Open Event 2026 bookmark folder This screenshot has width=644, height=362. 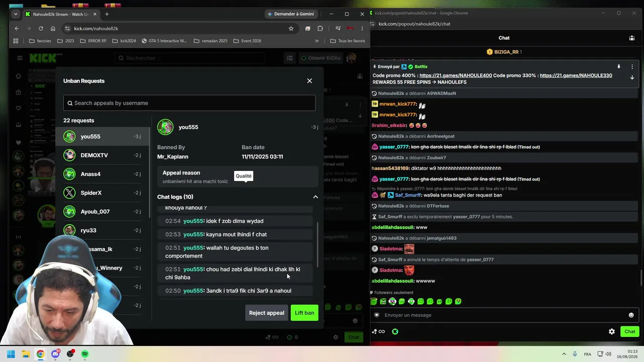pyautogui.click(x=247, y=41)
